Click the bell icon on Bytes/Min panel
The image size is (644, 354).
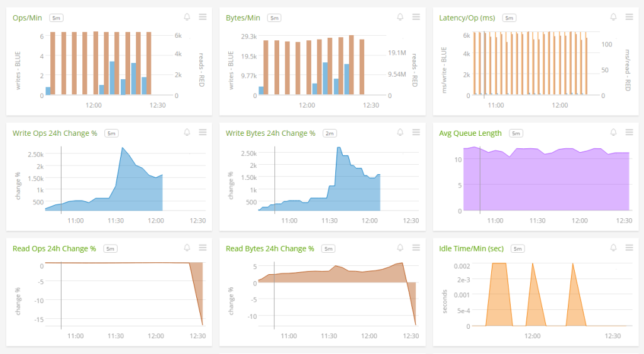400,17
